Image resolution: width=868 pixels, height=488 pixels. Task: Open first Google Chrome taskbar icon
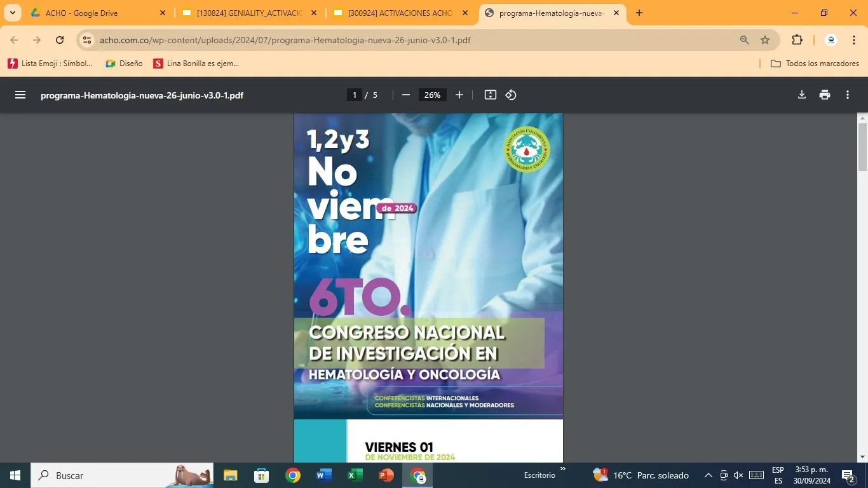pyautogui.click(x=292, y=475)
